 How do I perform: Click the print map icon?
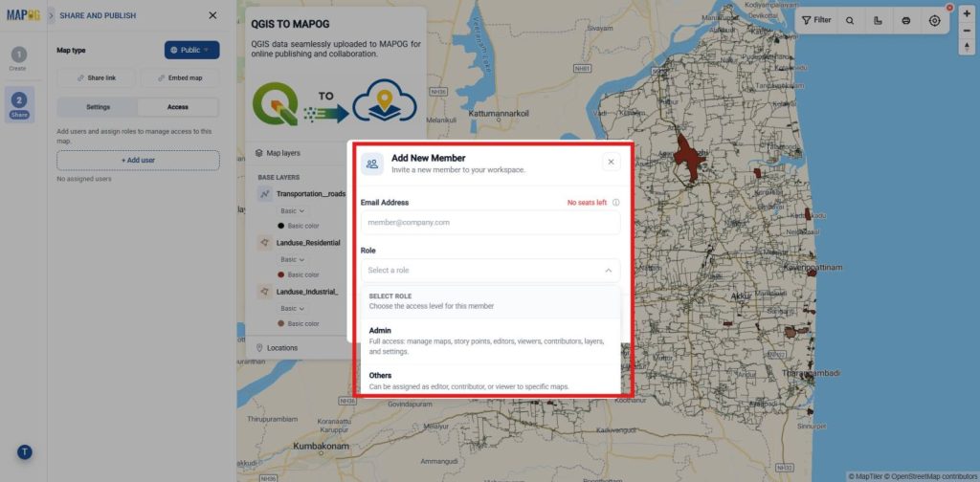(905, 21)
